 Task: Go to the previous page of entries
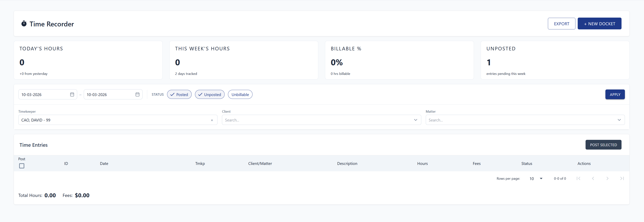click(593, 178)
